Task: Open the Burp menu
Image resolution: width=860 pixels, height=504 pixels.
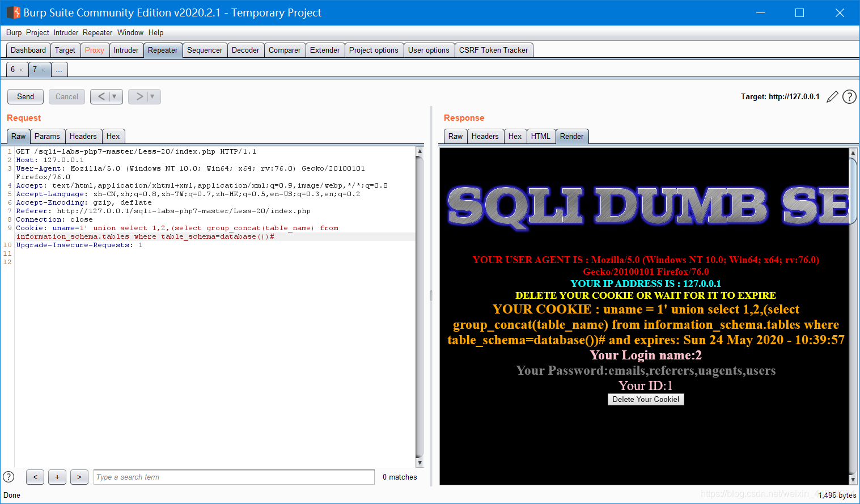Action: pyautogui.click(x=14, y=32)
